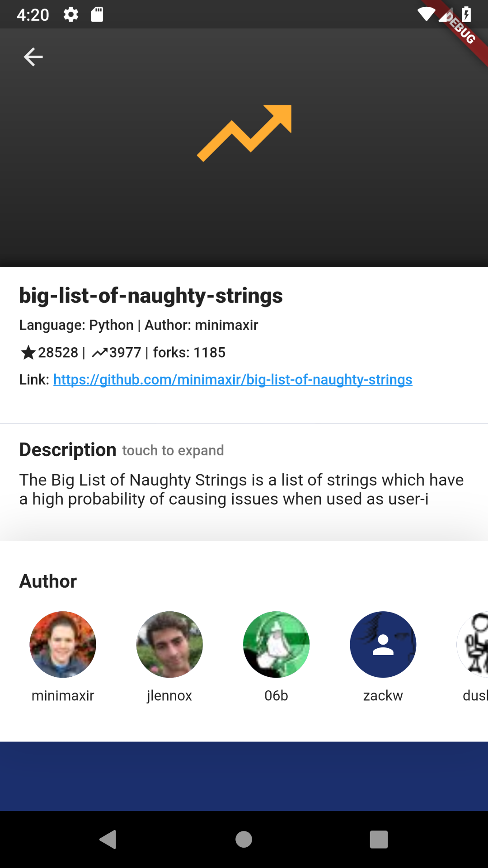Tap the Android recent apps square button
Viewport: 488px width, 868px height.
379,840
